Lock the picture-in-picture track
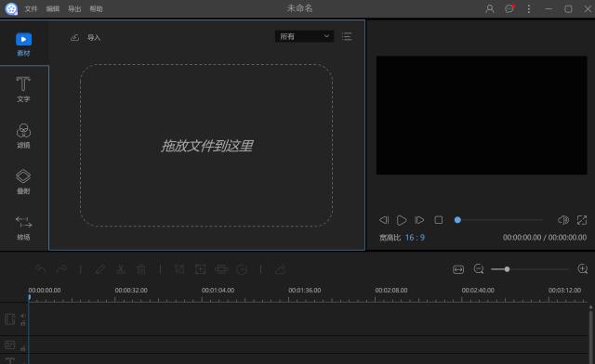 click(x=23, y=348)
